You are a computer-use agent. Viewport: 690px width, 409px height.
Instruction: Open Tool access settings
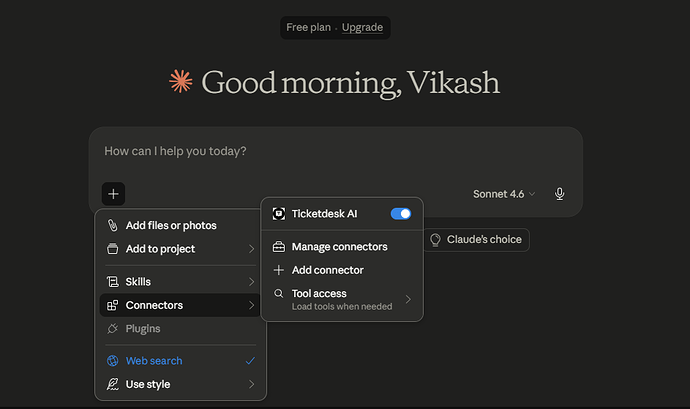342,299
